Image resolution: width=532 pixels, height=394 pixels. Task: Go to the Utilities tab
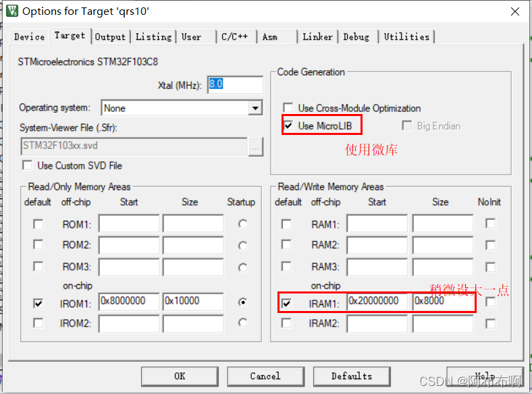click(x=406, y=37)
